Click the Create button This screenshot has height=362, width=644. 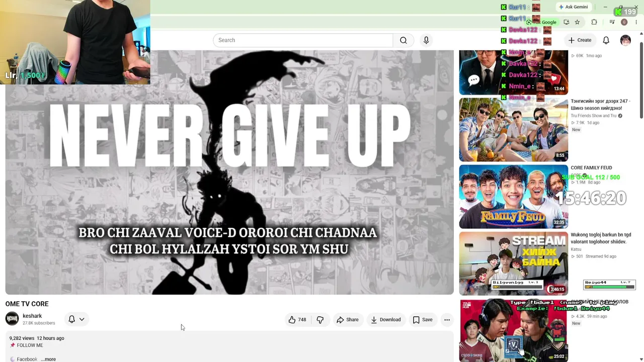click(580, 40)
